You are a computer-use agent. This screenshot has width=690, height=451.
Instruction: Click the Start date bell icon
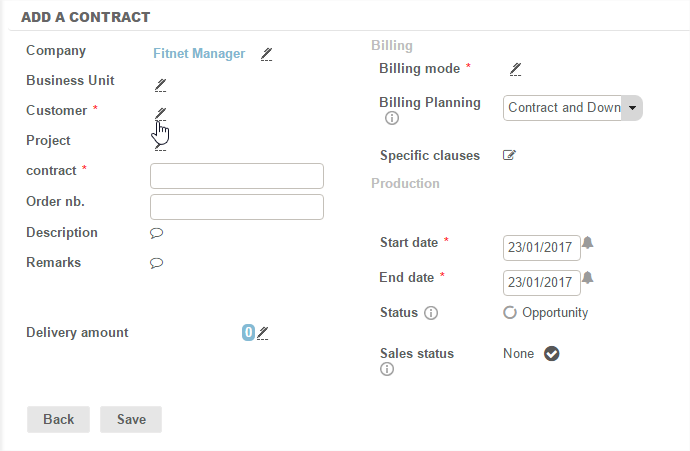point(588,243)
